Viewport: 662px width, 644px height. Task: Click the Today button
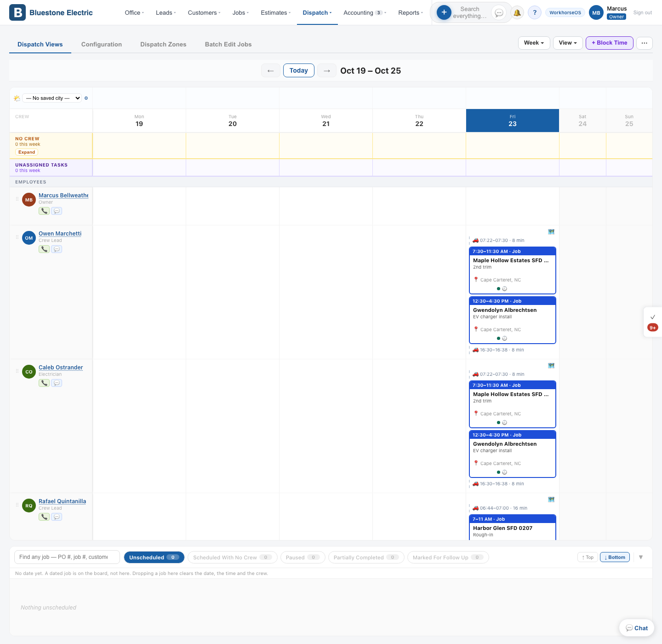[299, 70]
